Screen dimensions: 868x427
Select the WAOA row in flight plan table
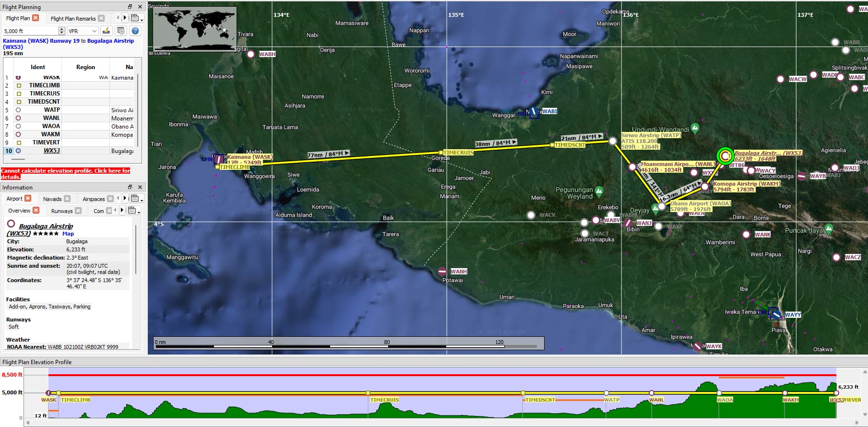(x=51, y=126)
